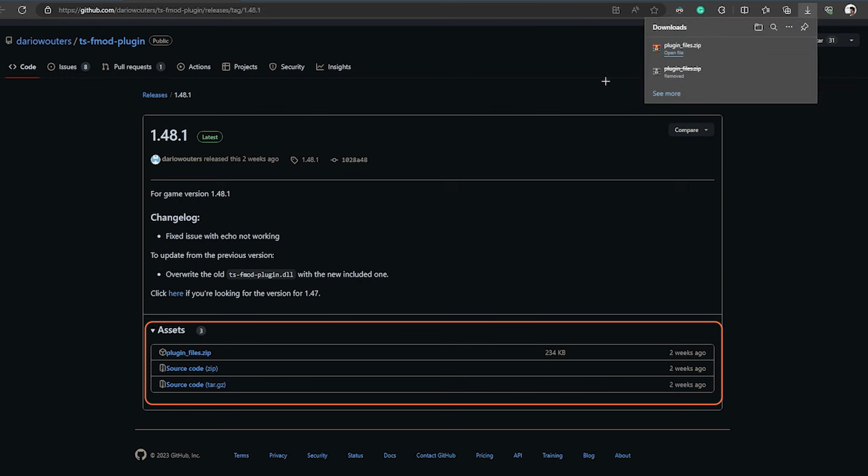This screenshot has height=476, width=868.
Task: Open the Compare dropdown
Action: [691, 130]
